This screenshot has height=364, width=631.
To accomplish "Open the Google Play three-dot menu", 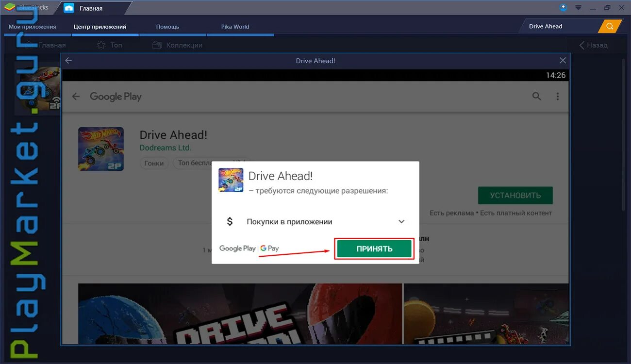I will pos(558,96).
